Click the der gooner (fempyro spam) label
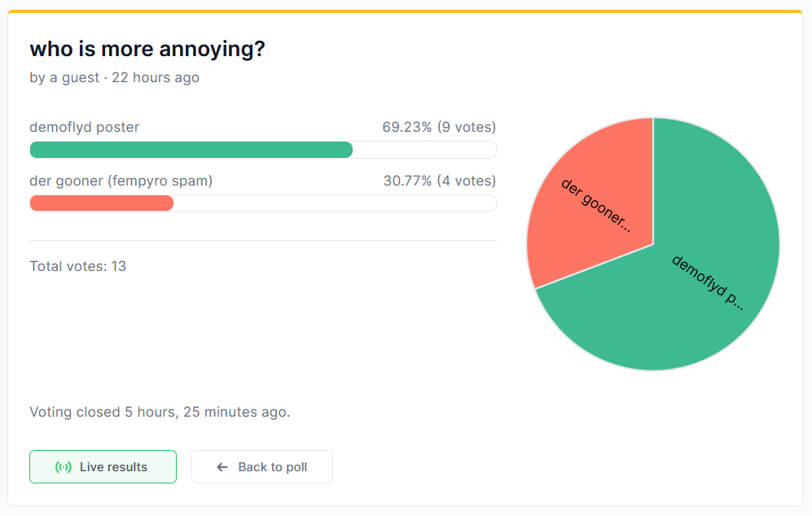This screenshot has width=812, height=516. (x=121, y=181)
